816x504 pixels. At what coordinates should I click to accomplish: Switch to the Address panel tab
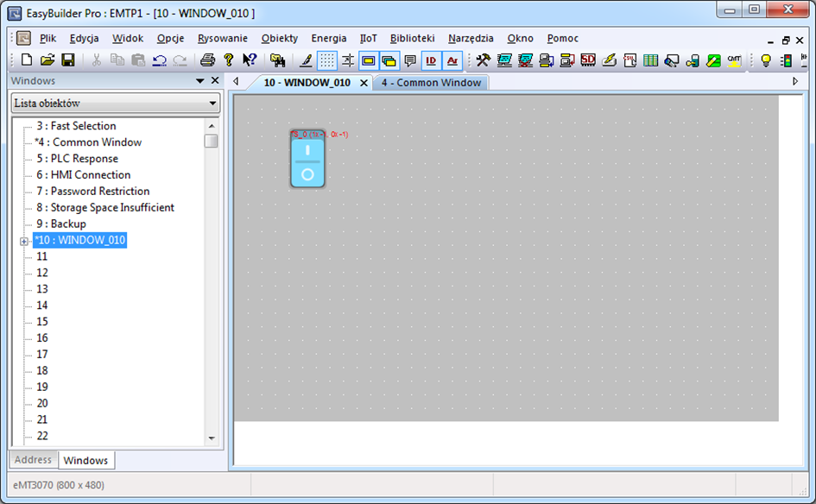point(33,460)
